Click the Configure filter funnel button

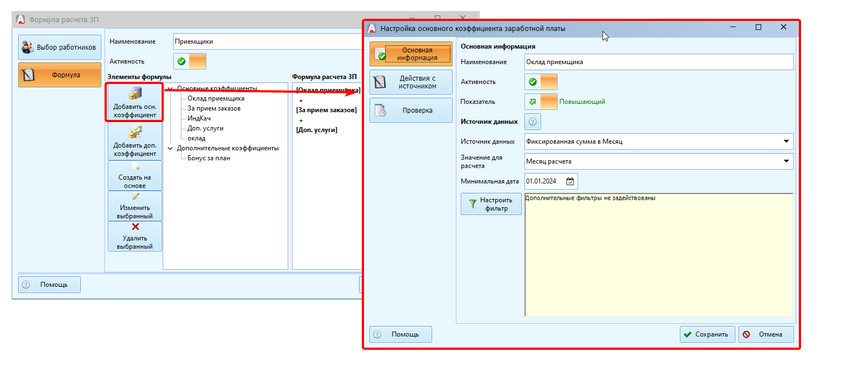pyautogui.click(x=491, y=204)
